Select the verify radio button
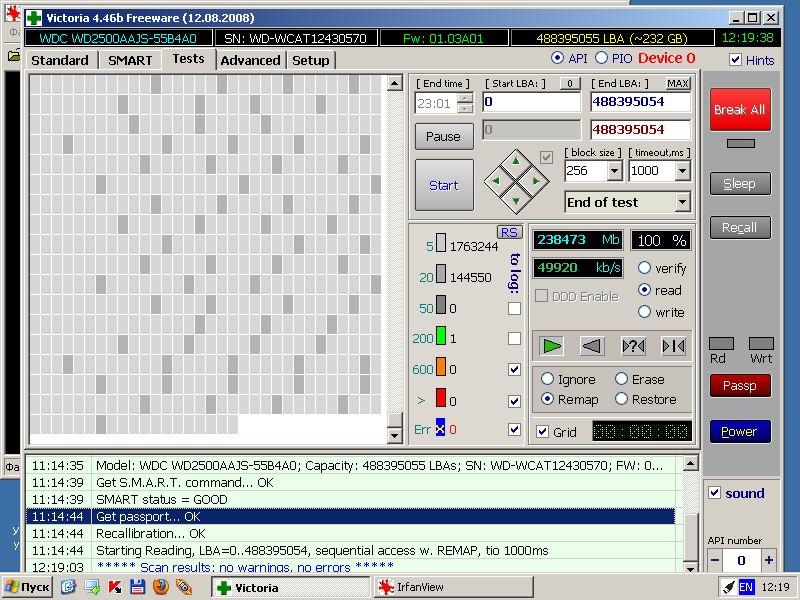 644,268
